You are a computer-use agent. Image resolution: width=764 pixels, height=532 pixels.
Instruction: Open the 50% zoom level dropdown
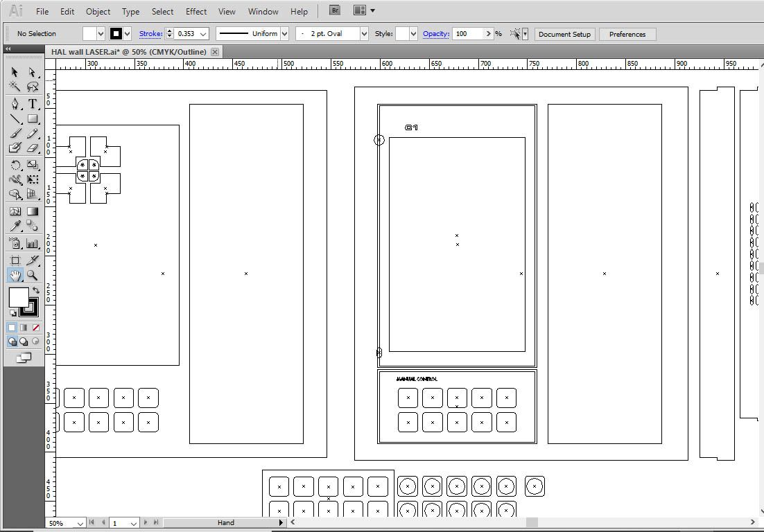pyautogui.click(x=80, y=523)
